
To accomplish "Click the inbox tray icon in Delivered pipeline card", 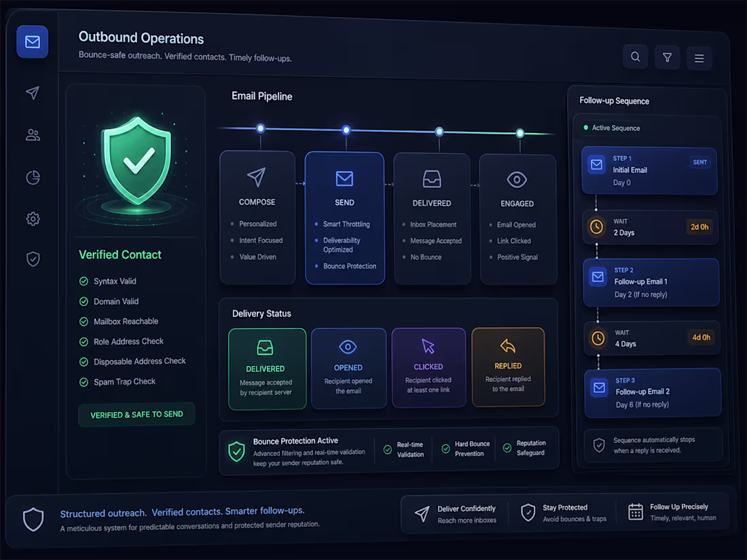I will pyautogui.click(x=432, y=179).
